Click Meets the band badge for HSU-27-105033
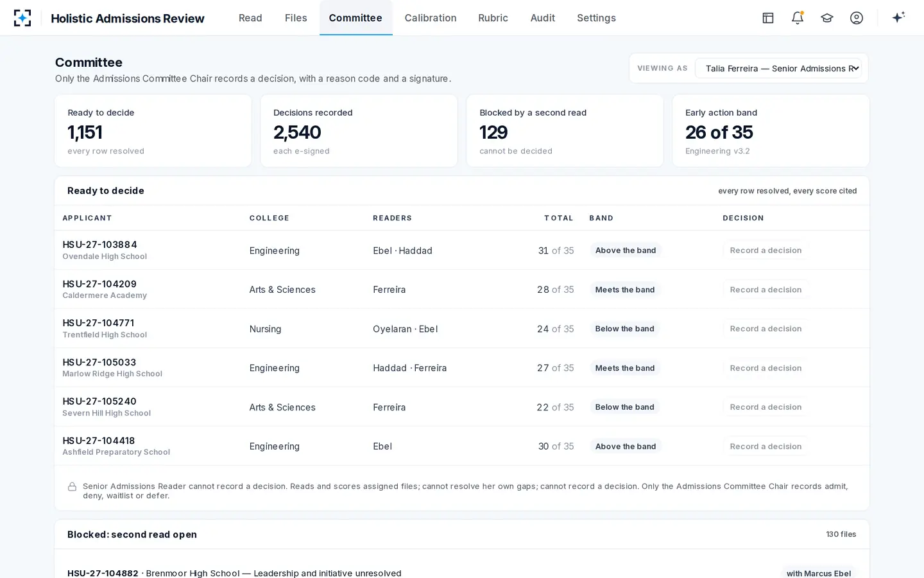 (x=625, y=368)
